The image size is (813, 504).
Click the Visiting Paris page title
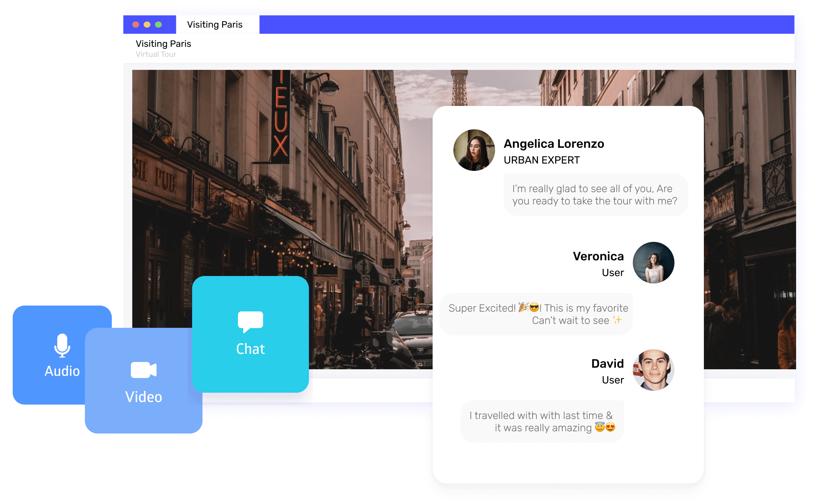tap(163, 44)
